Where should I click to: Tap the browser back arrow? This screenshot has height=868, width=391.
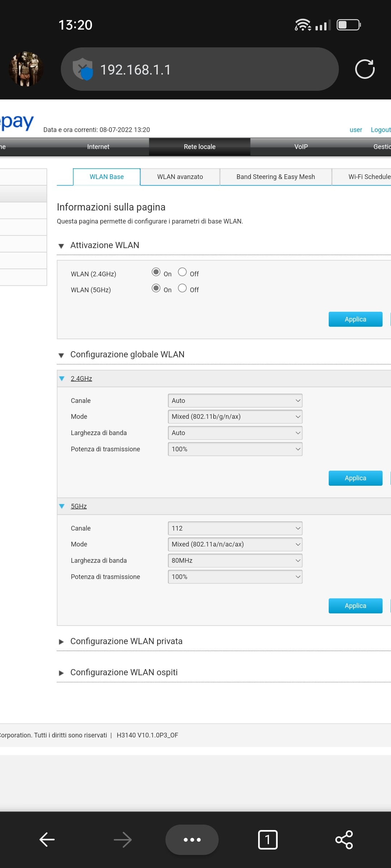[x=47, y=839]
